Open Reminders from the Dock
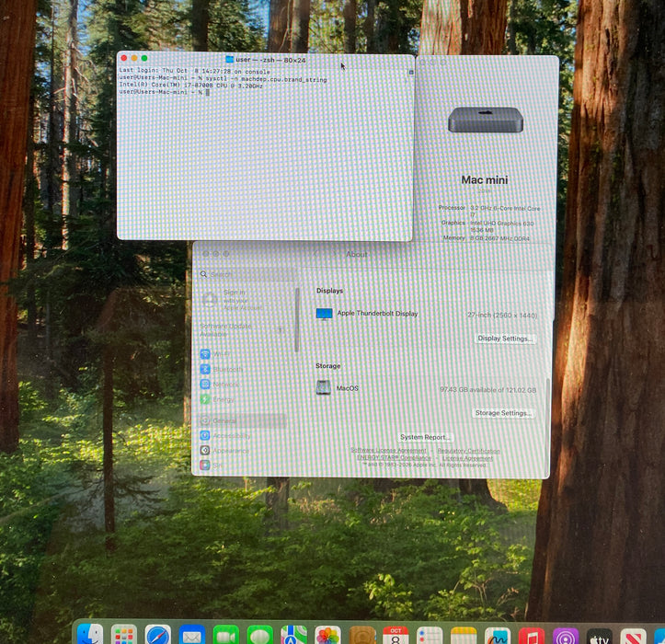This screenshot has height=644, width=665. (x=430, y=635)
